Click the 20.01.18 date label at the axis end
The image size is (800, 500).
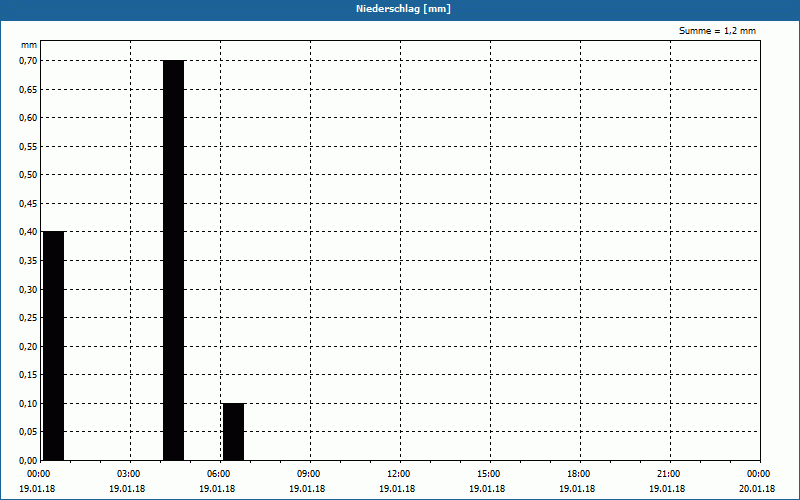(757, 489)
